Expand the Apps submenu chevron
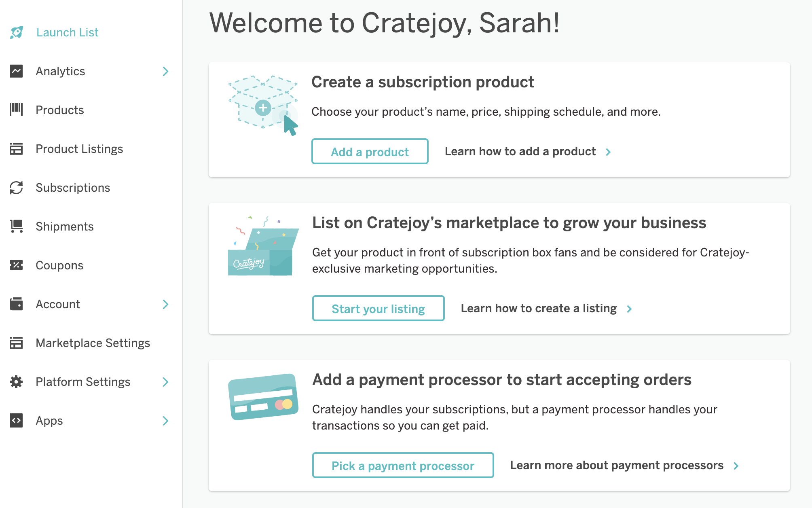Screen dimensions: 812x508 (165, 421)
